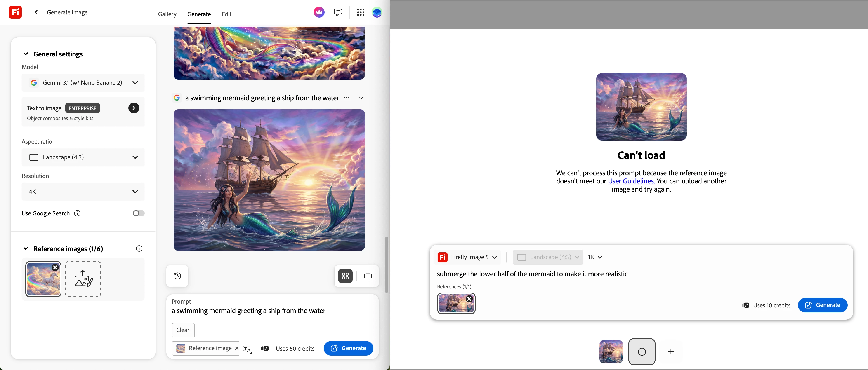Switch to the Edit tab
Screen dimensions: 868x370
226,14
